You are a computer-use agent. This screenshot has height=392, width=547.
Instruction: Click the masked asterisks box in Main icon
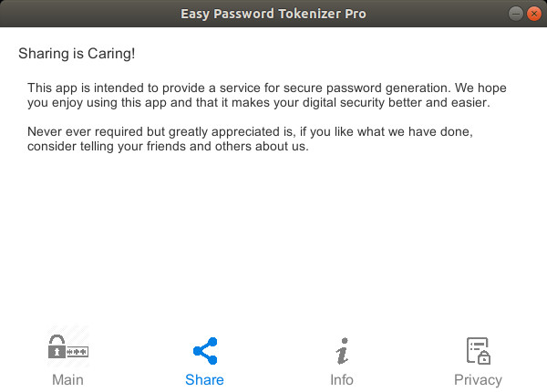77,352
